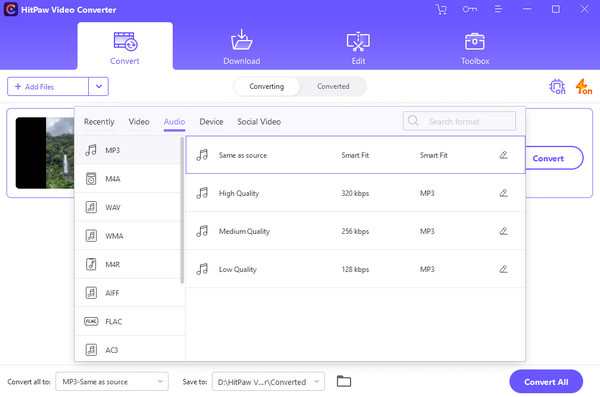Open the output folder icon
The width and height of the screenshot is (600, 397).
point(344,381)
